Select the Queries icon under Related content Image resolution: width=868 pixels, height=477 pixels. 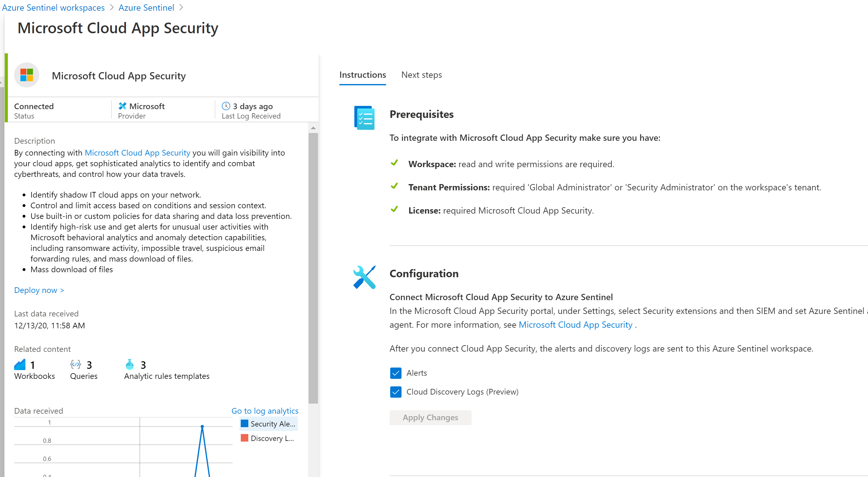[75, 364]
